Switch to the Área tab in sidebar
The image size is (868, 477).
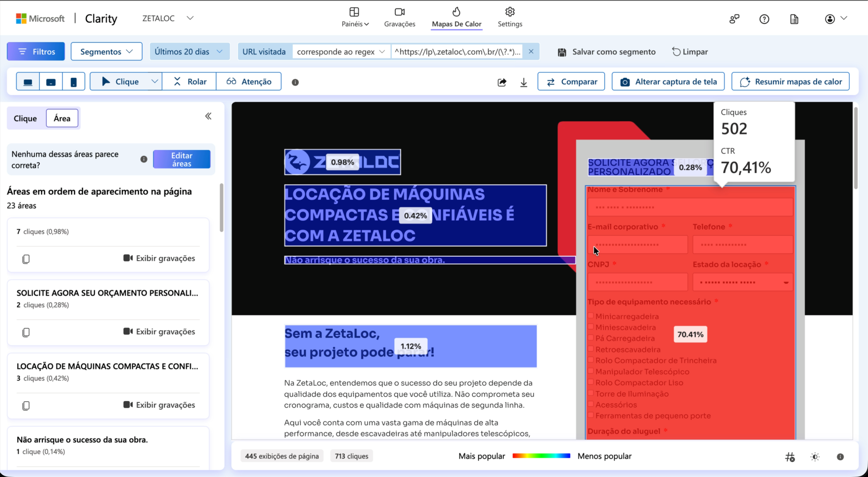point(62,118)
